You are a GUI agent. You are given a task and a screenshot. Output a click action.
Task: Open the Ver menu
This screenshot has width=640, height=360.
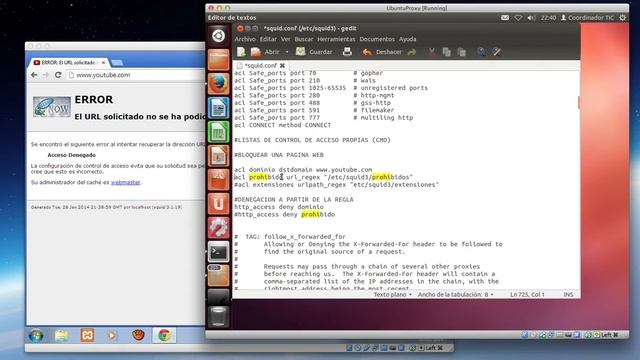point(286,39)
